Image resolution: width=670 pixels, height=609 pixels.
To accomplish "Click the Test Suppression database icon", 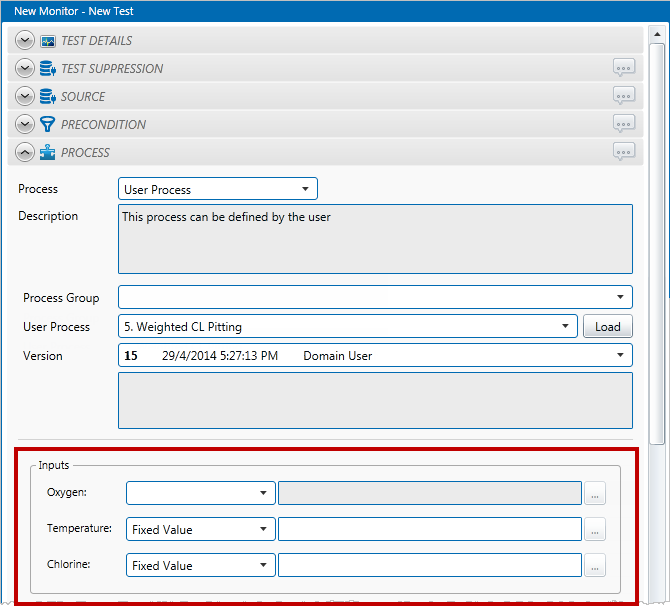I will (x=48, y=69).
